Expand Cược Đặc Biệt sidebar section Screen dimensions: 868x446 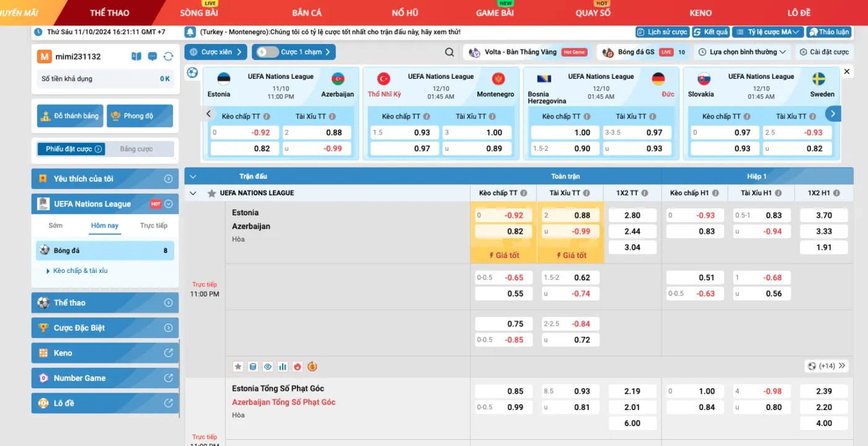click(x=105, y=328)
